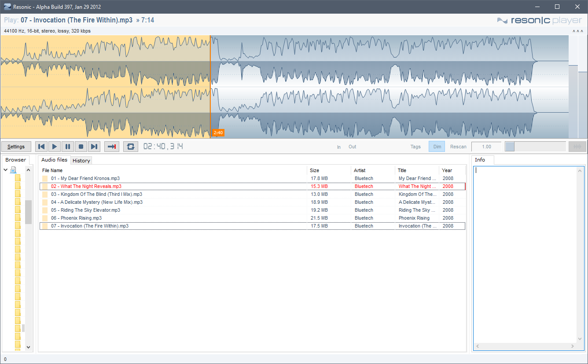Image resolution: width=588 pixels, height=364 pixels.
Task: Pause playback with the pause button
Action: [x=68, y=147]
